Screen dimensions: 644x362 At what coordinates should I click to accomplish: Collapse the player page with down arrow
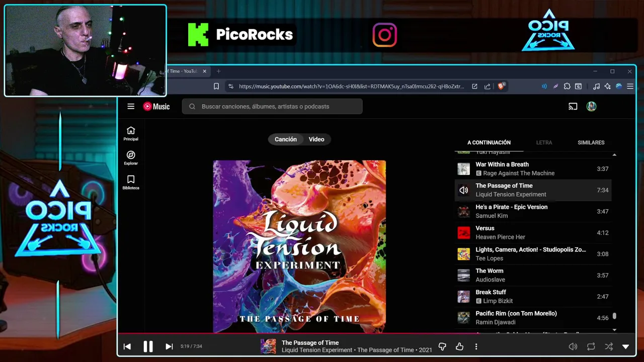pyautogui.click(x=626, y=346)
